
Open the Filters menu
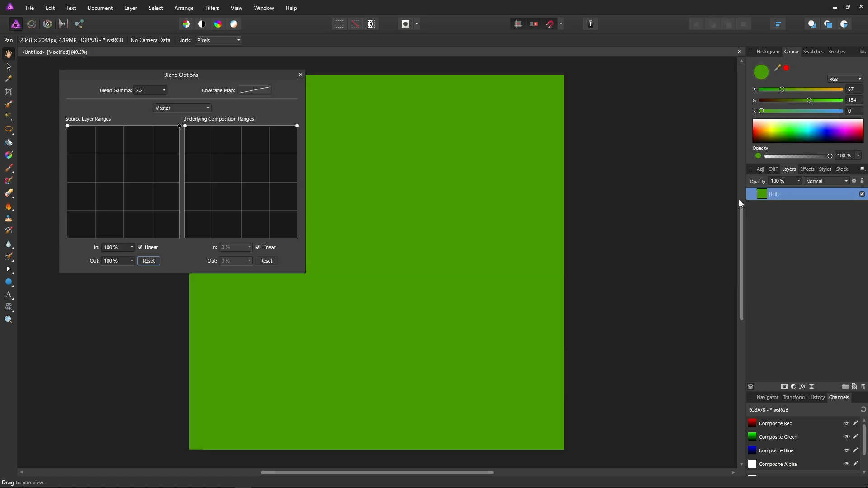coord(212,8)
